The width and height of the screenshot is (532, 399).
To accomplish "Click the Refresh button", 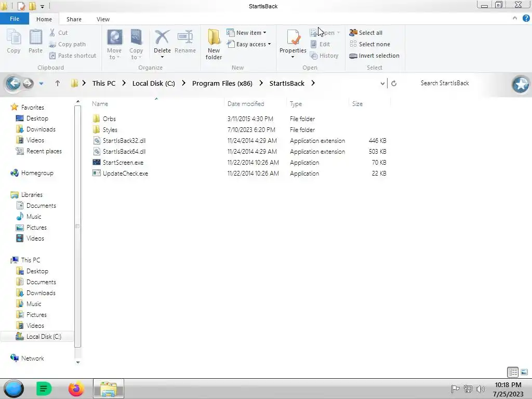I will (x=394, y=84).
